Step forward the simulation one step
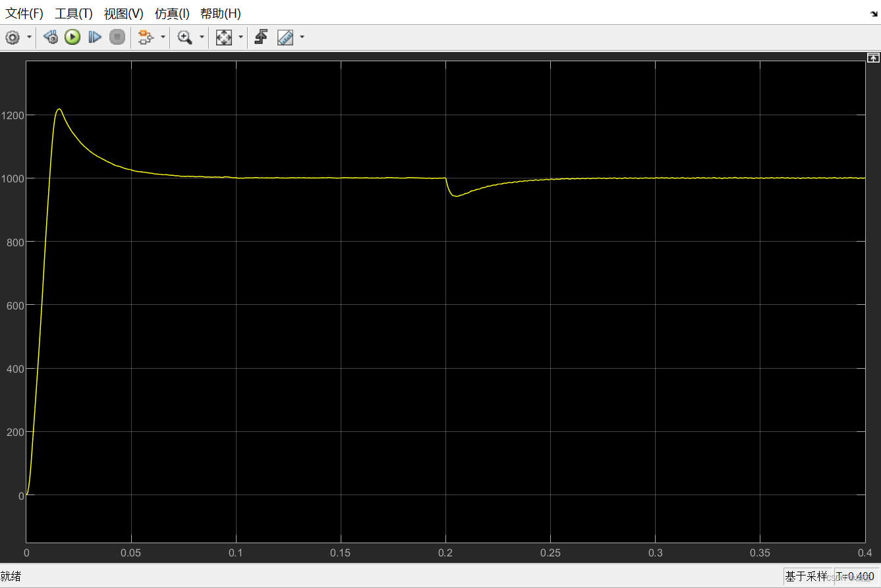 point(94,37)
